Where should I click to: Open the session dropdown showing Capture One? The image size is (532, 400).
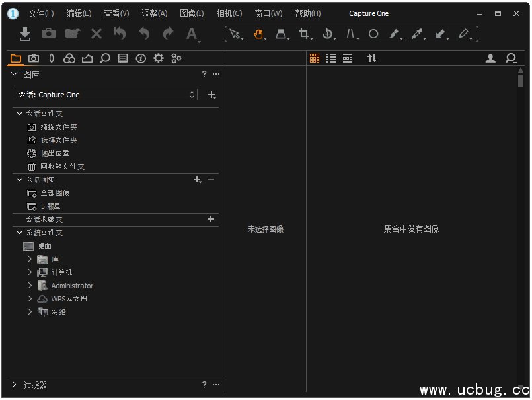click(x=105, y=95)
